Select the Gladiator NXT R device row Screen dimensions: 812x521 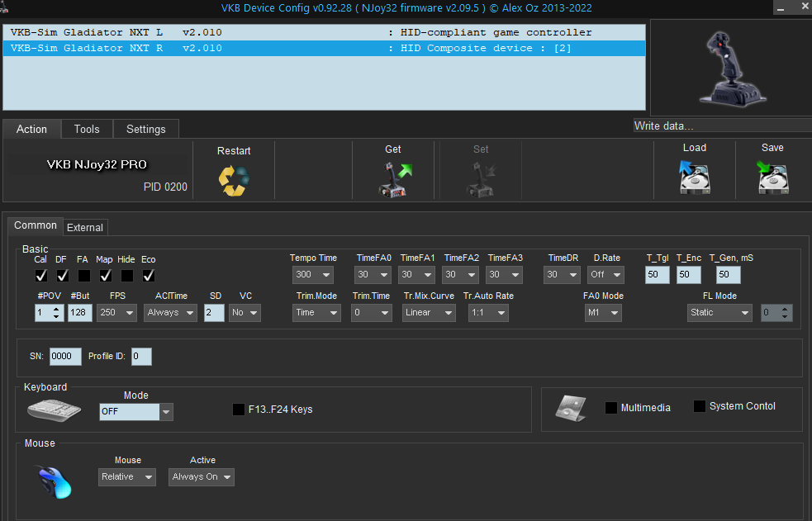click(324, 48)
